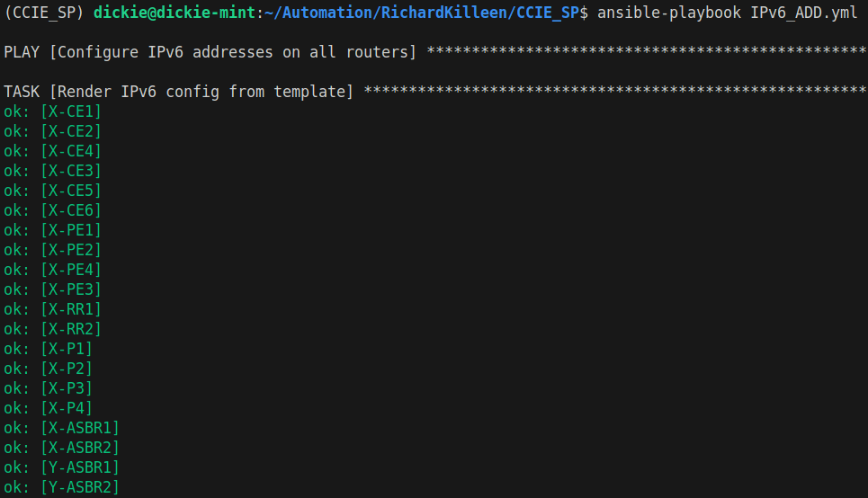Click the ok: [X-CE6] output line
Viewport: 868px width, 498px height.
pyautogui.click(x=52, y=210)
